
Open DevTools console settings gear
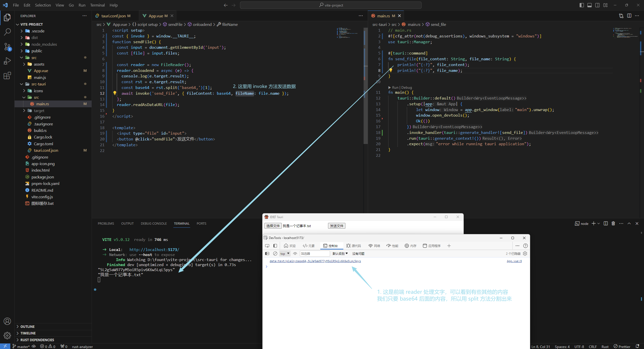tap(525, 254)
